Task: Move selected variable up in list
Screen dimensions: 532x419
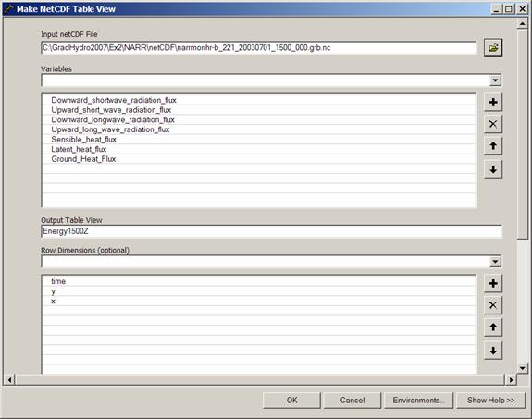Action: tap(493, 146)
